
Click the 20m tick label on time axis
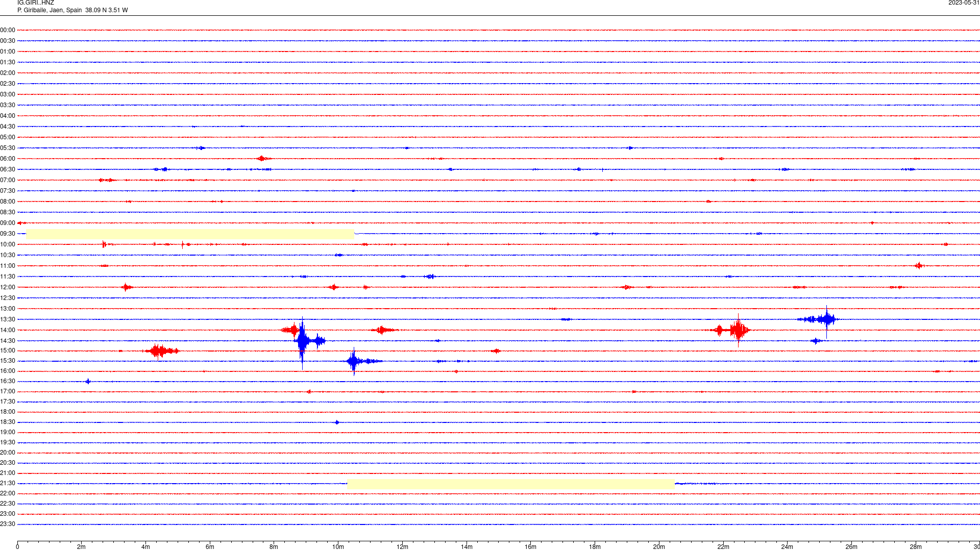[x=659, y=547]
